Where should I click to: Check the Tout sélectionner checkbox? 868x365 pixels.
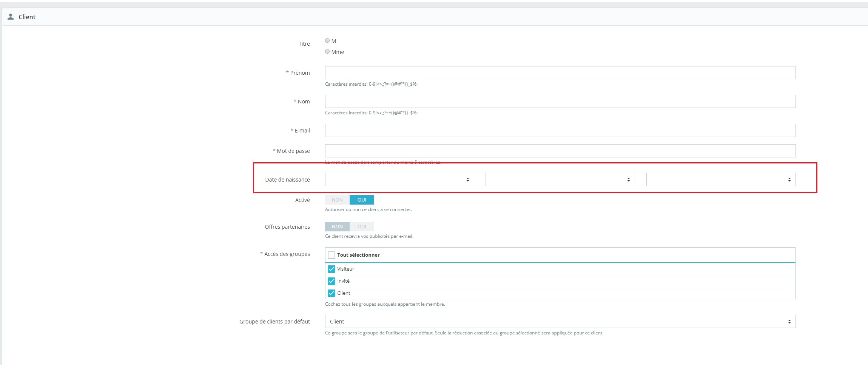(x=331, y=255)
